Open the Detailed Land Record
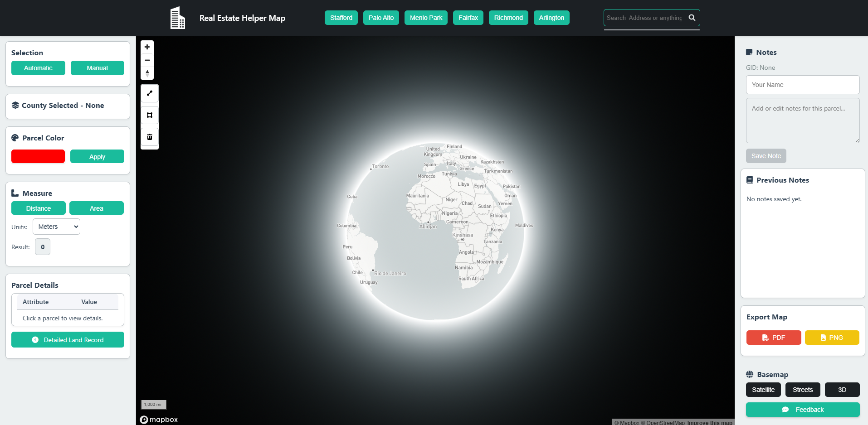Viewport: 868px width, 425px height. pyautogui.click(x=67, y=339)
